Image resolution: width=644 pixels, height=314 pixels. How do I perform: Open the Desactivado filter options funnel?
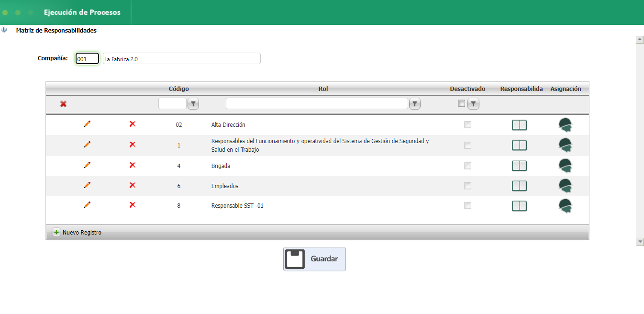[x=473, y=104]
